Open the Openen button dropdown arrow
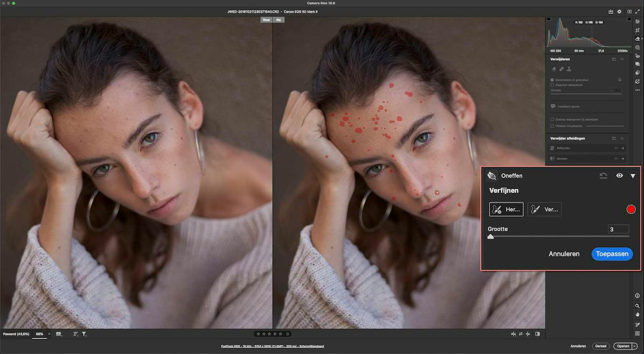644x354 pixels. coord(634,346)
